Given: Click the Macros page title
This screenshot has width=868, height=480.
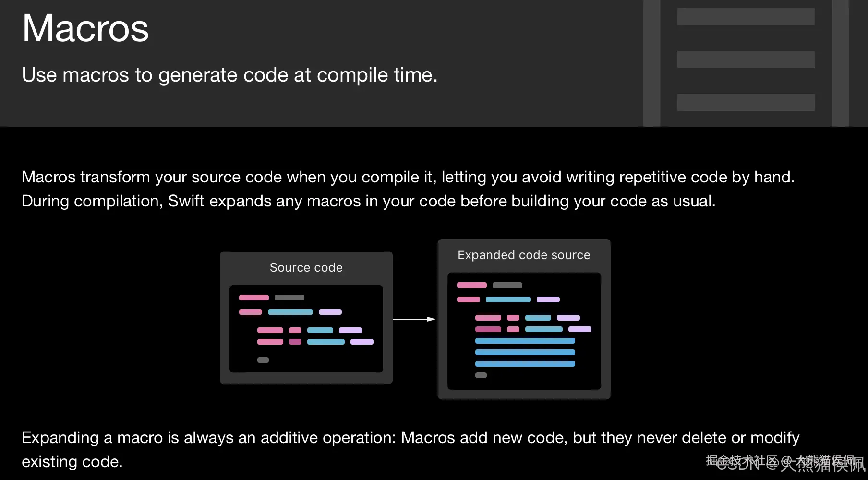Looking at the screenshot, I should pyautogui.click(x=85, y=28).
